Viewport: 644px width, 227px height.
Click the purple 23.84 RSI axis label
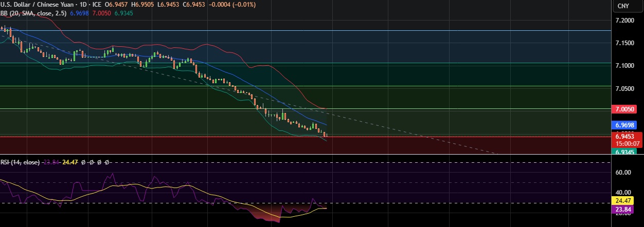coord(624,210)
